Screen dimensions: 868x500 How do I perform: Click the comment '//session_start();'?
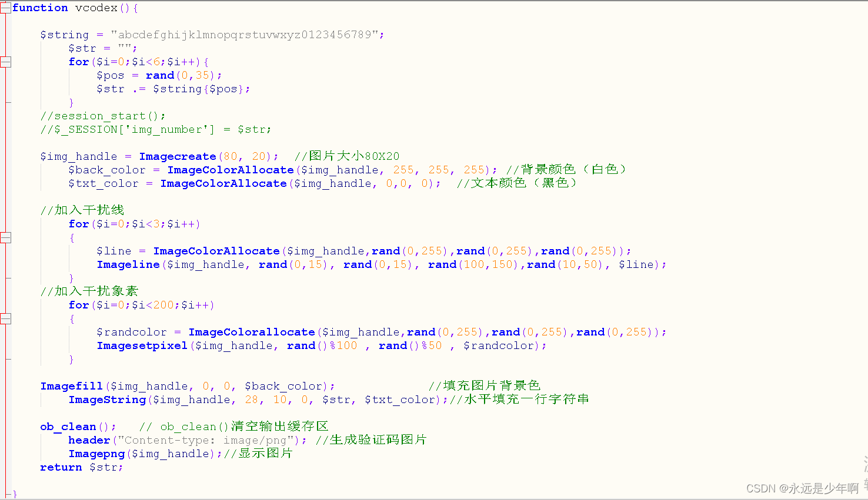click(x=103, y=116)
